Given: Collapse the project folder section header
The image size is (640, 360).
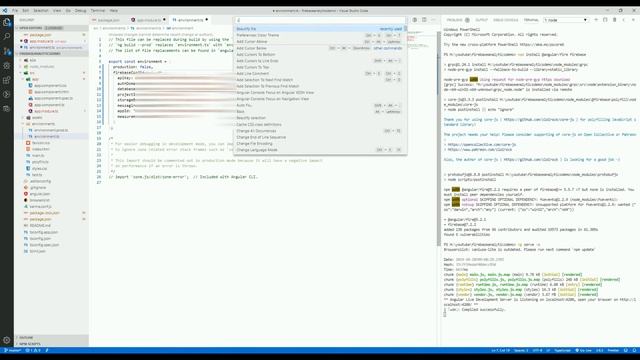Looking at the screenshot, I should click(x=52, y=53).
